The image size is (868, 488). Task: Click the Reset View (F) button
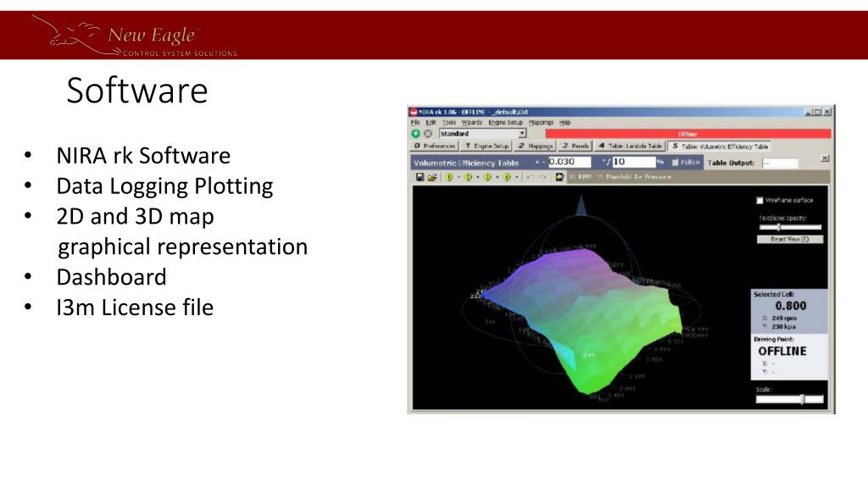790,240
